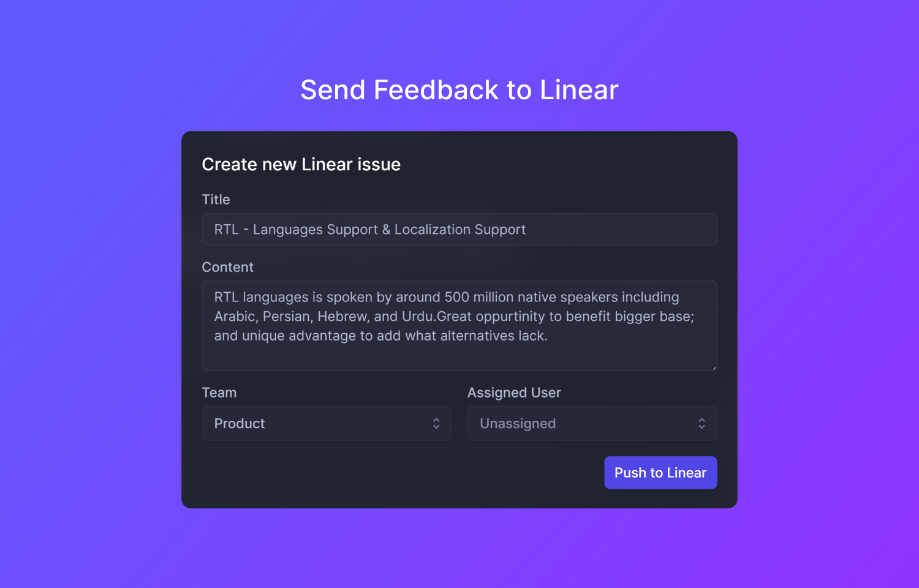
Task: Click the Title field label
Action: pos(216,200)
